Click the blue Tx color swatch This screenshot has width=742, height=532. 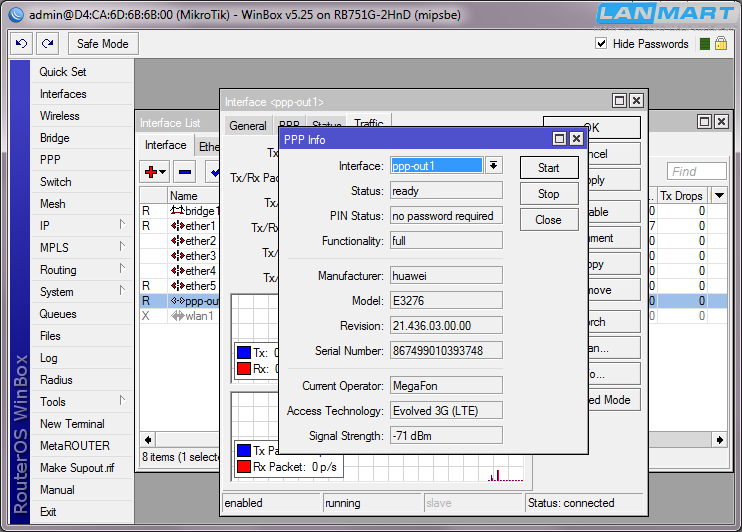244,353
